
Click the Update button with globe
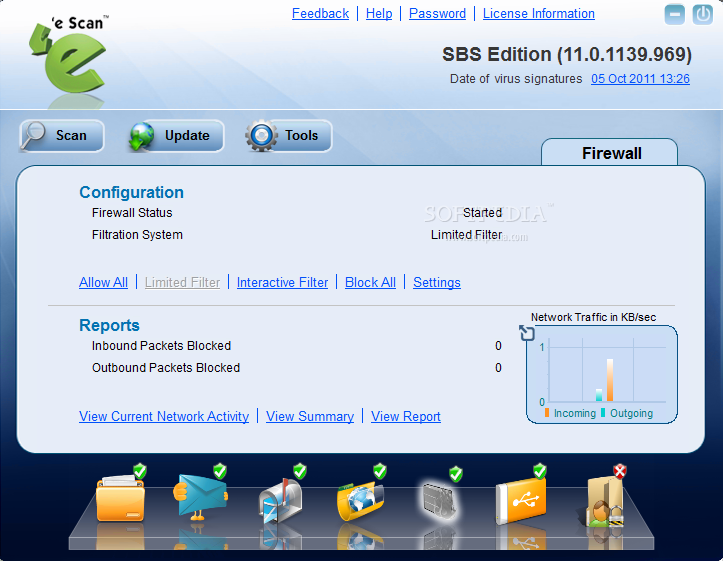176,136
